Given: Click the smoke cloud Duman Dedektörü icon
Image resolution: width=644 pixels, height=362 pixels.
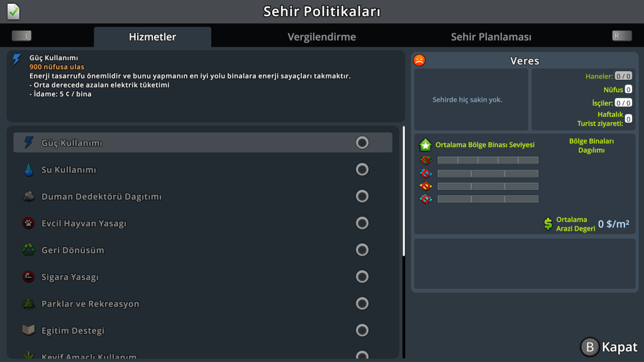Looking at the screenshot, I should pyautogui.click(x=28, y=196).
